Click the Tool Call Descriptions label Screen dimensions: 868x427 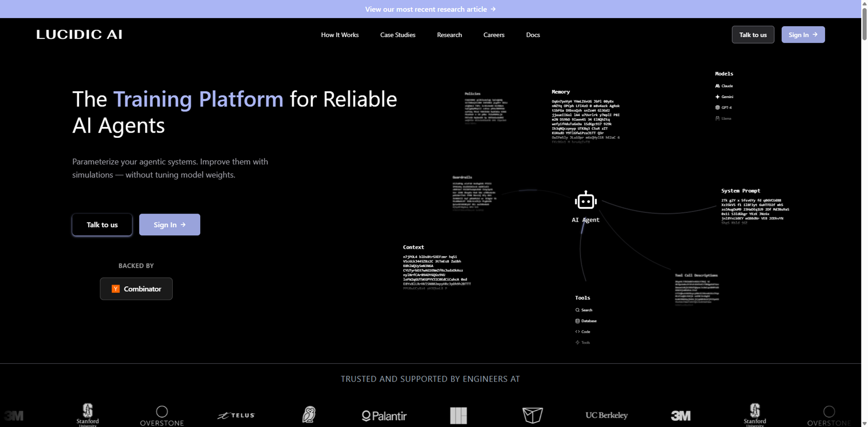coord(696,275)
